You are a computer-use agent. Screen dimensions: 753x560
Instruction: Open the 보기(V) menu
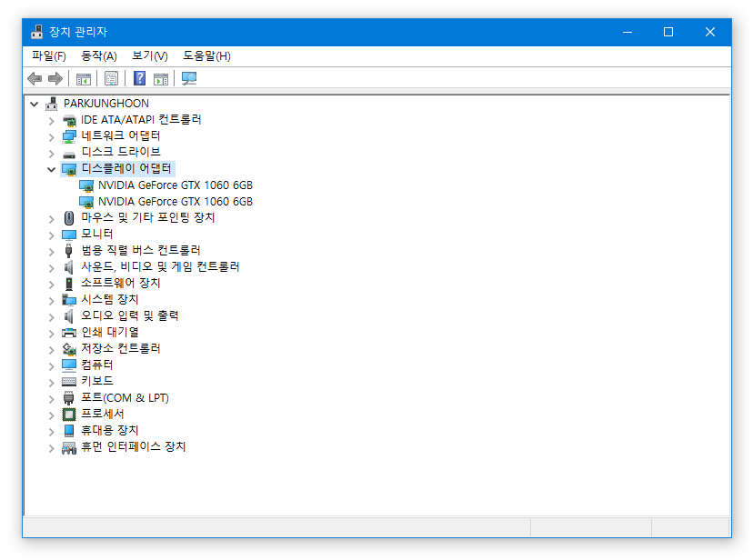click(149, 56)
